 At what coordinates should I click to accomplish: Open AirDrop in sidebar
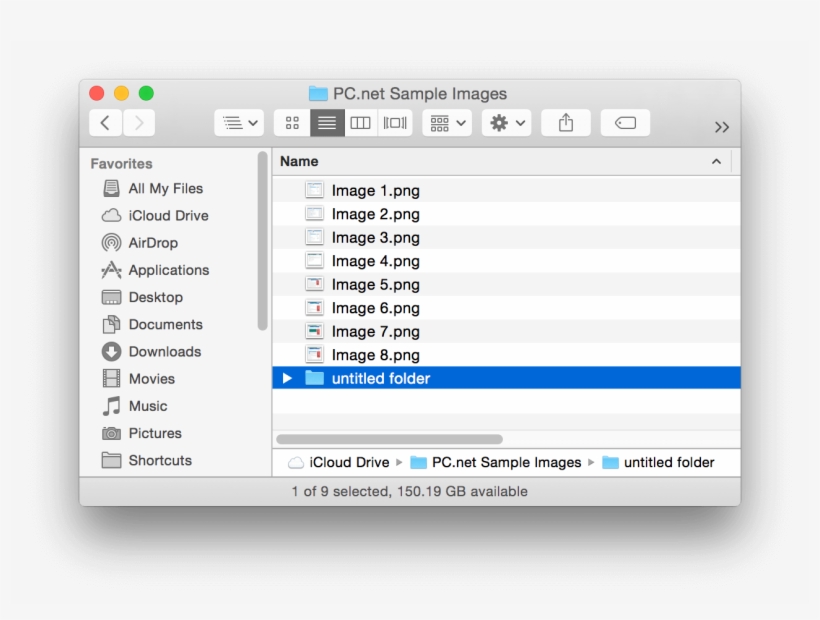[140, 243]
